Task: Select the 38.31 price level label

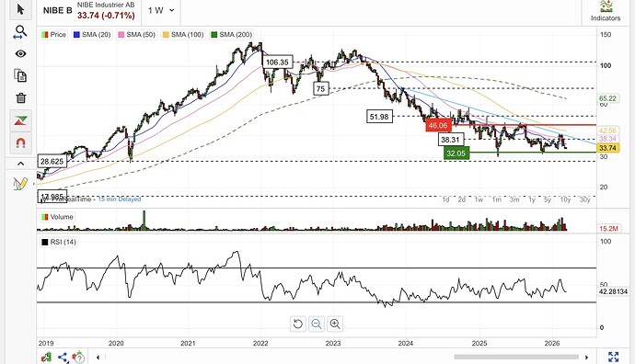Action: (x=451, y=140)
